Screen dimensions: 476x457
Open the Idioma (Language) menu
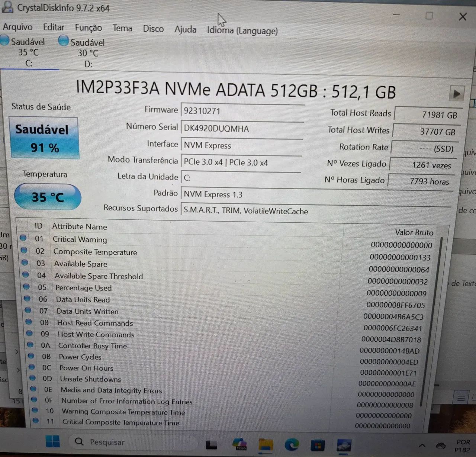click(242, 30)
